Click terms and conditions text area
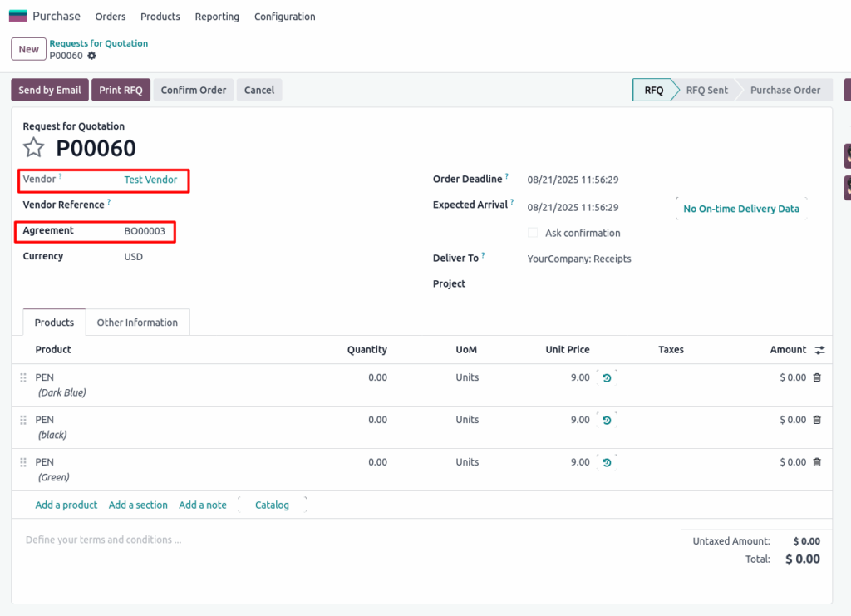The width and height of the screenshot is (851, 616). coord(104,540)
